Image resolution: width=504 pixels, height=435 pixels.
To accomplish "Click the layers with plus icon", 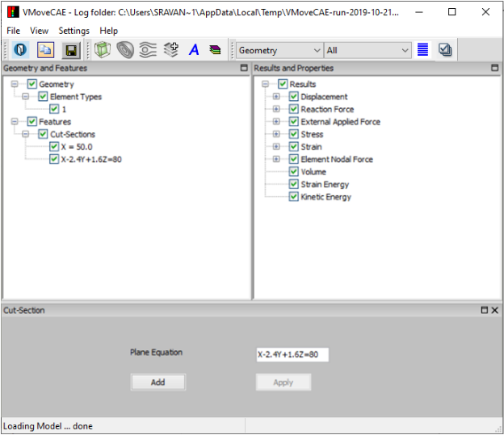I will (170, 50).
